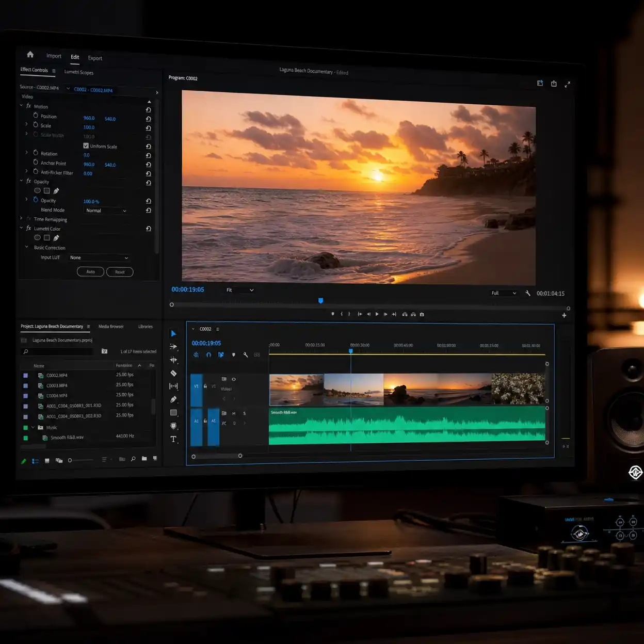
Task: Open the Lumetri Scopes tab
Action: point(79,72)
